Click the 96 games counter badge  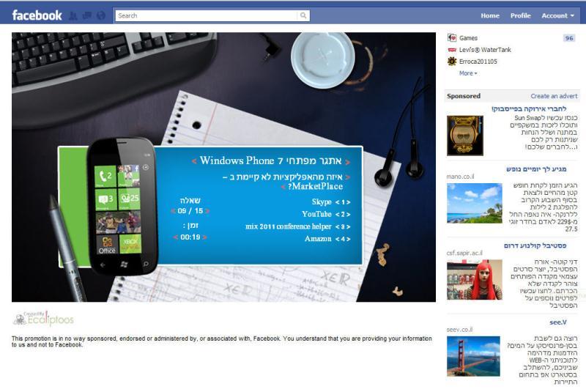point(569,38)
